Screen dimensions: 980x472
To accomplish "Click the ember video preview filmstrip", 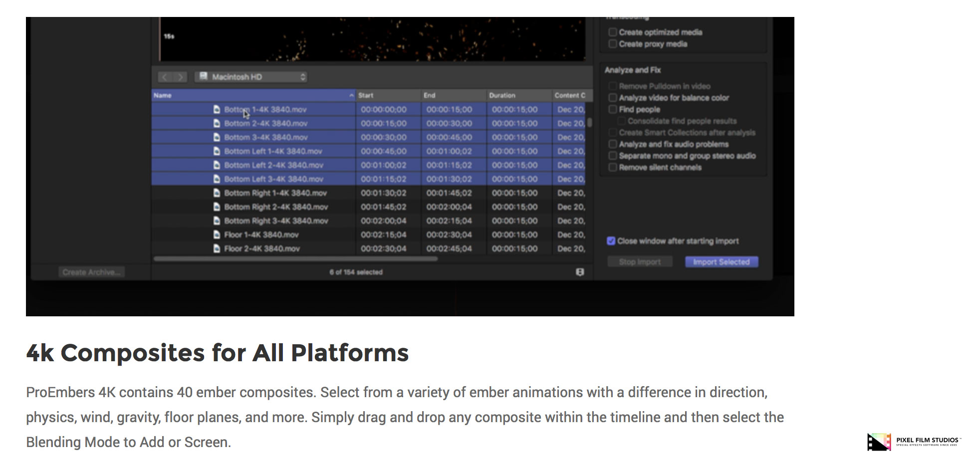I will (x=372, y=39).
